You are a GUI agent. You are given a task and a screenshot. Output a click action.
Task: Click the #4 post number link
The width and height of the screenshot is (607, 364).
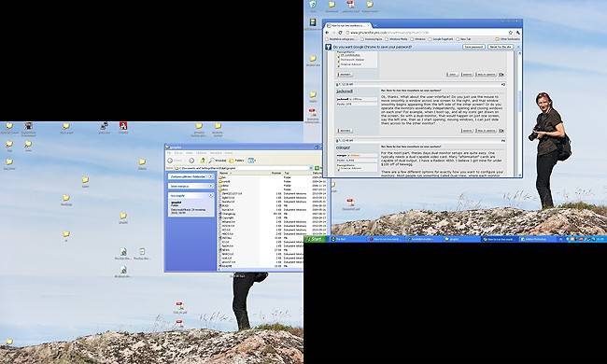502,140
